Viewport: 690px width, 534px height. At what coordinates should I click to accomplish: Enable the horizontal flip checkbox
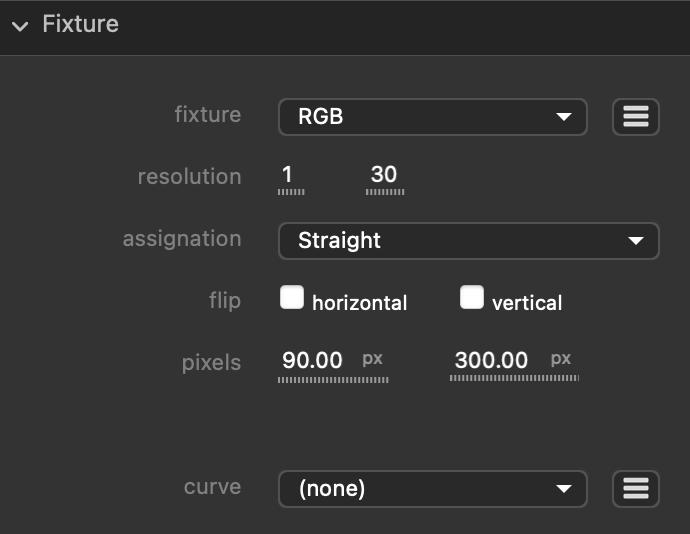292,298
